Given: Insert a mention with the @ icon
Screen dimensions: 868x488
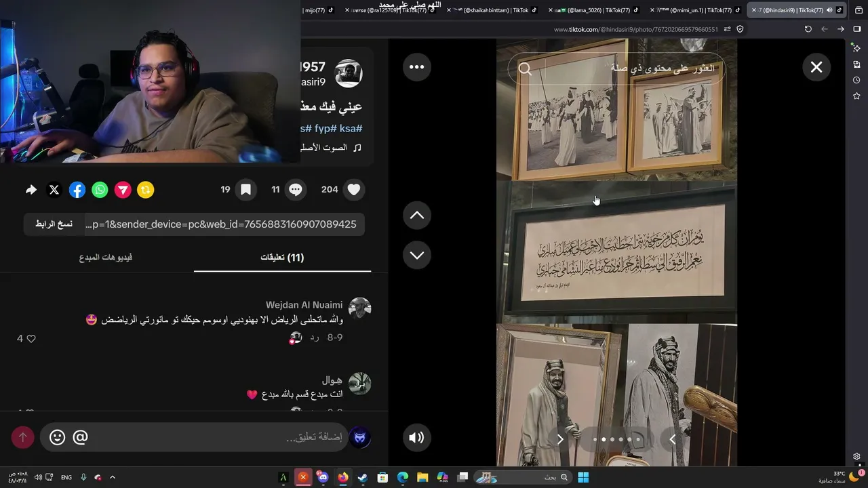Looking at the screenshot, I should [80, 437].
